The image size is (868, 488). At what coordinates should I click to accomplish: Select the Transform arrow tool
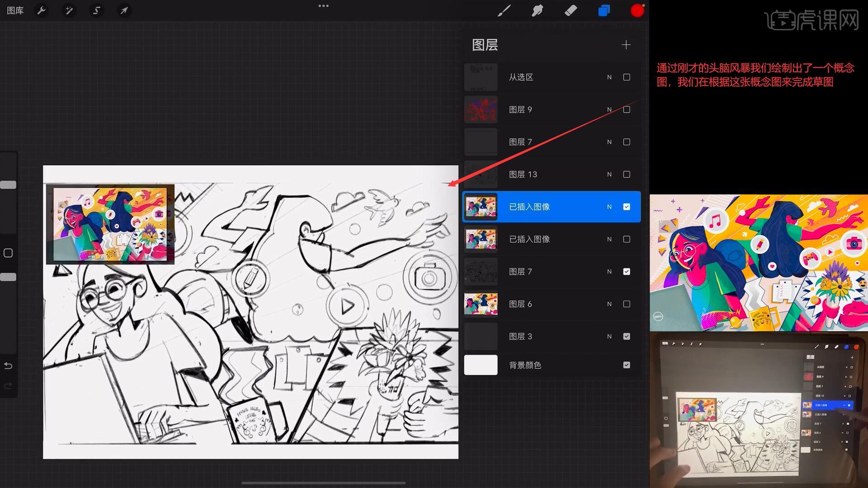124,10
